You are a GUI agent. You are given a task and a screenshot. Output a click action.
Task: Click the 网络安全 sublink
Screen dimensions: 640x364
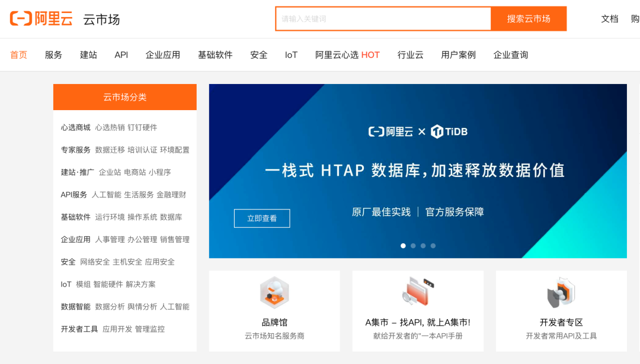pos(95,262)
